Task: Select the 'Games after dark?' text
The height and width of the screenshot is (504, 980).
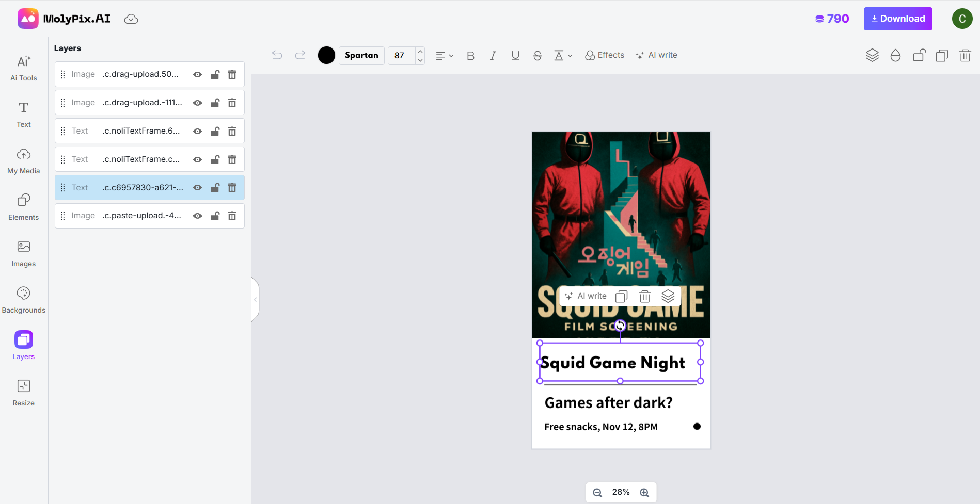Action: click(x=609, y=403)
